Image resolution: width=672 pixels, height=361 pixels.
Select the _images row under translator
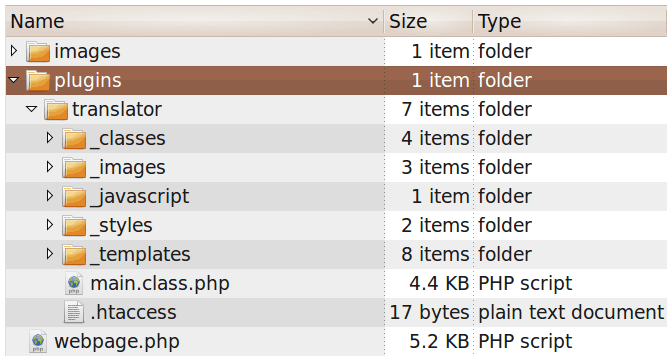tap(336, 167)
